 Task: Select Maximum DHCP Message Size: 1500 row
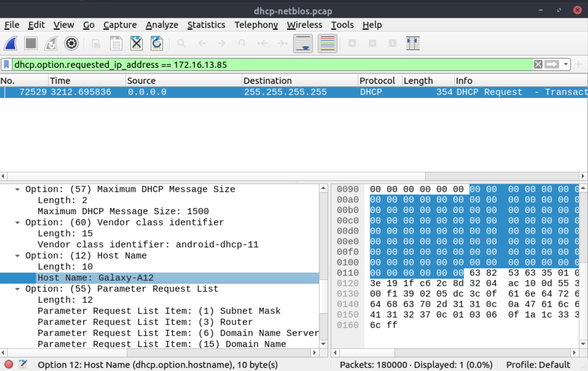[x=159, y=211]
